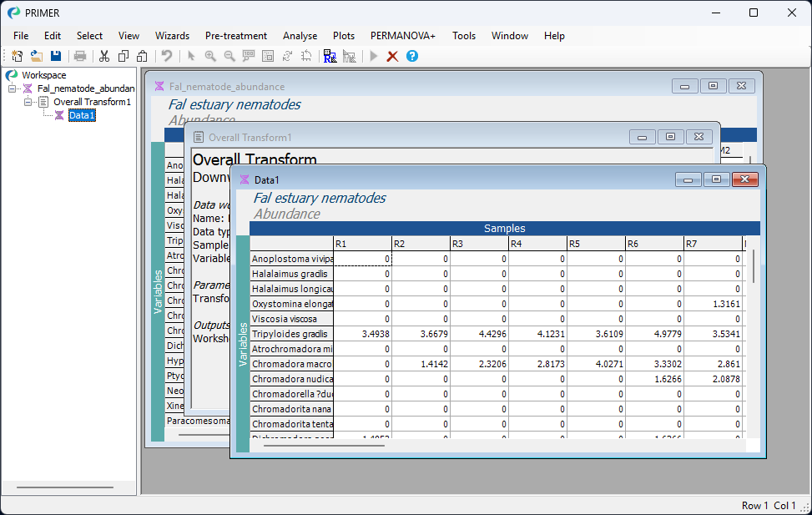
Task: Select the R4 sample column header
Action: [x=537, y=244]
